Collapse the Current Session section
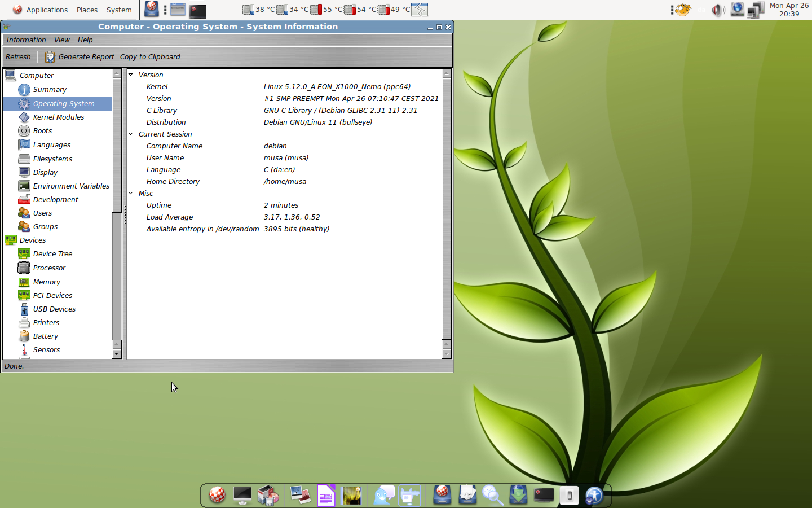The height and width of the screenshot is (508, 812). pos(131,134)
